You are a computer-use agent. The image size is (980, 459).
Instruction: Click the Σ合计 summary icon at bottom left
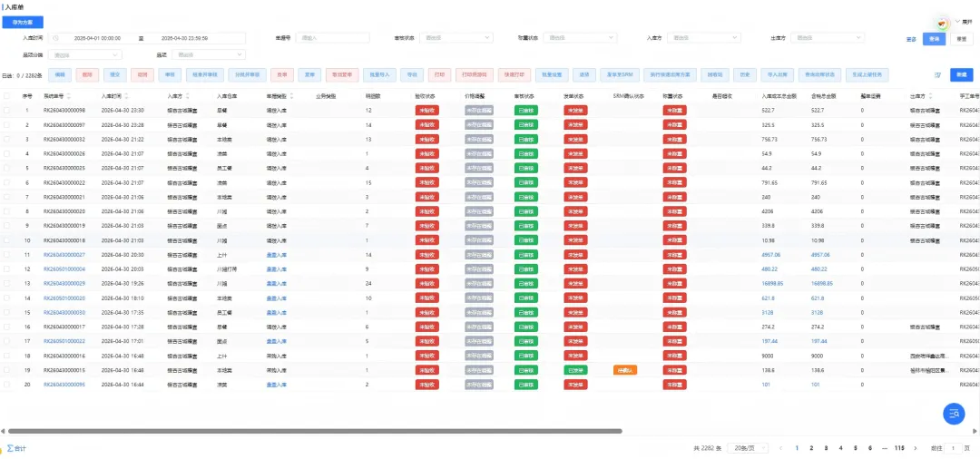(x=16, y=448)
